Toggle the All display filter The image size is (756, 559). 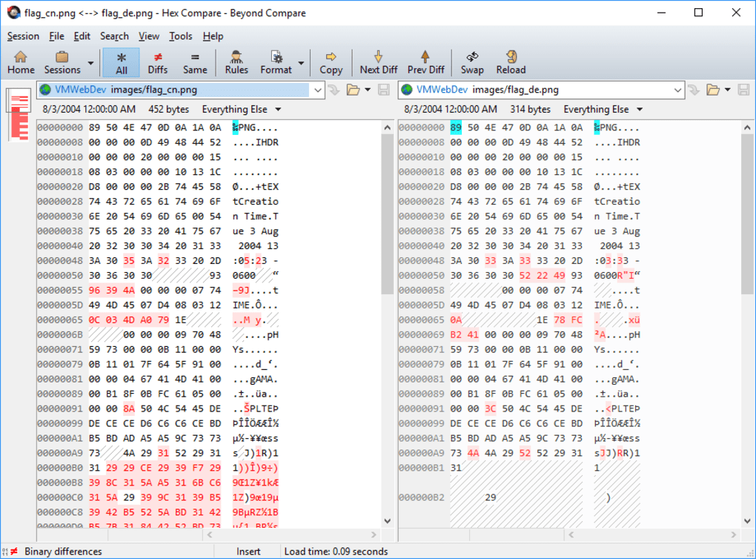[x=122, y=62]
